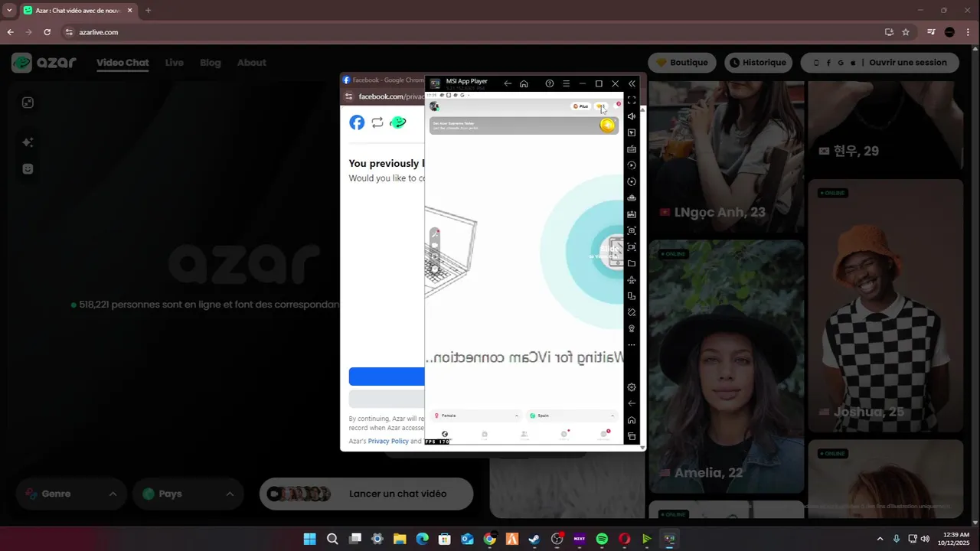
Task: Expand the Pays dropdown
Action: click(188, 494)
